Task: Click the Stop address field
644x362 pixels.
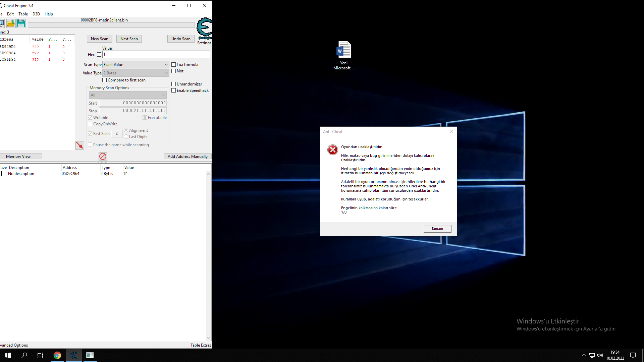Action: 133,111
